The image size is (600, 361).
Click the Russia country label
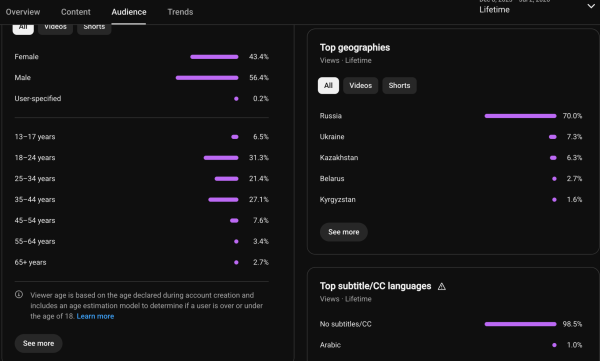coord(331,116)
